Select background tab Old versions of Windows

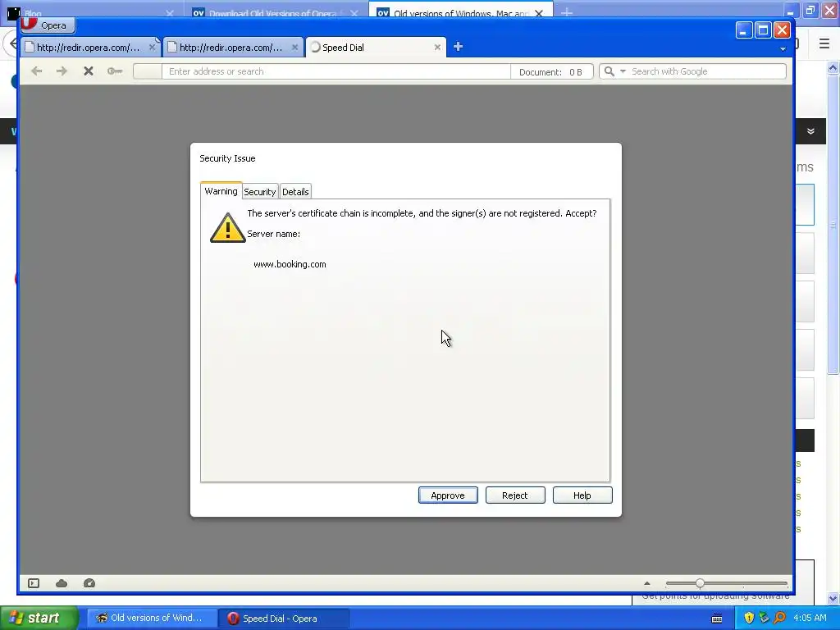coord(461,11)
